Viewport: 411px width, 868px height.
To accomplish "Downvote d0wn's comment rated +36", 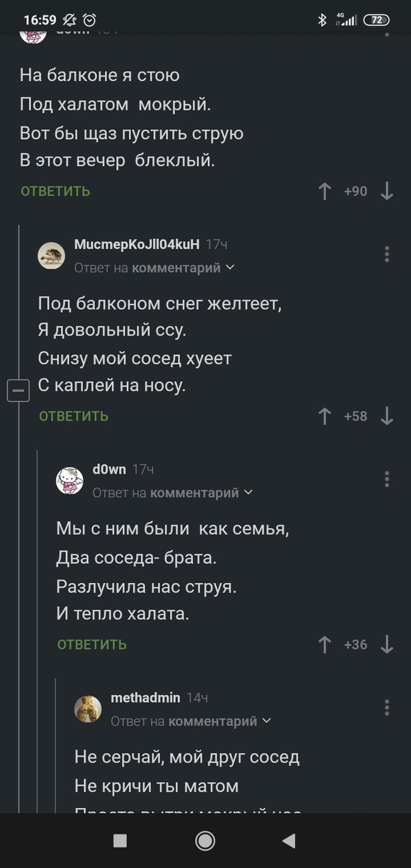I will pyautogui.click(x=387, y=644).
